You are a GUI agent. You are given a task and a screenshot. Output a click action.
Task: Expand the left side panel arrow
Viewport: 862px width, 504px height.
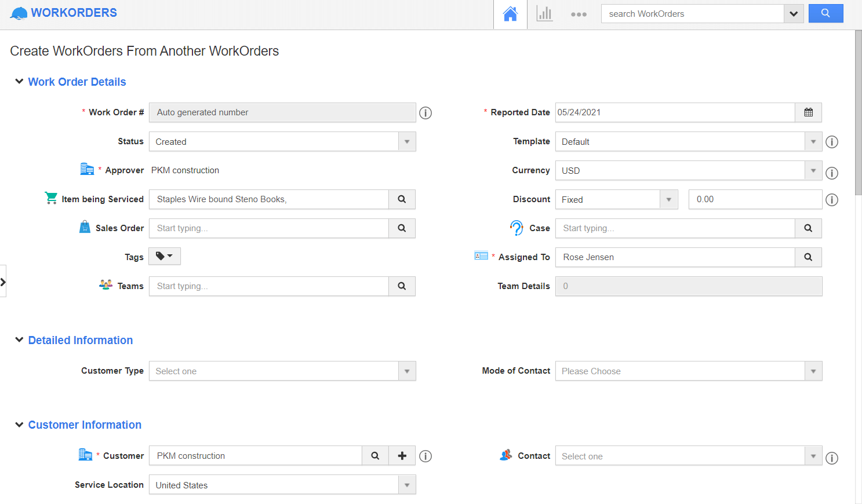[x=3, y=282]
